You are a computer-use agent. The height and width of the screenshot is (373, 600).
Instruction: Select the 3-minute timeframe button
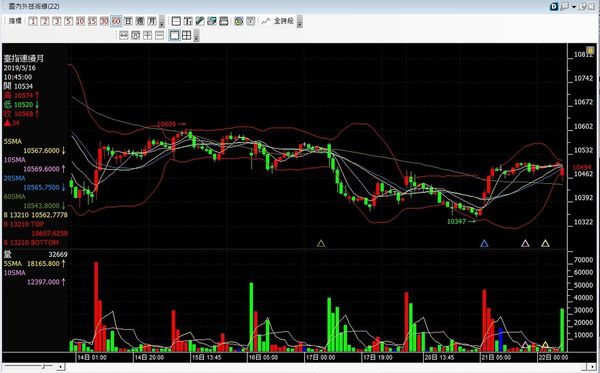coord(57,21)
